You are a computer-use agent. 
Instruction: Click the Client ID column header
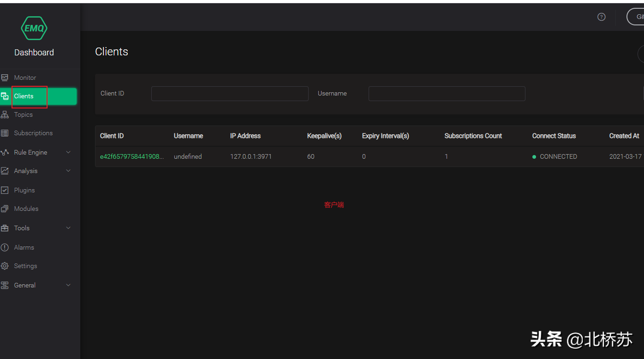pyautogui.click(x=112, y=136)
